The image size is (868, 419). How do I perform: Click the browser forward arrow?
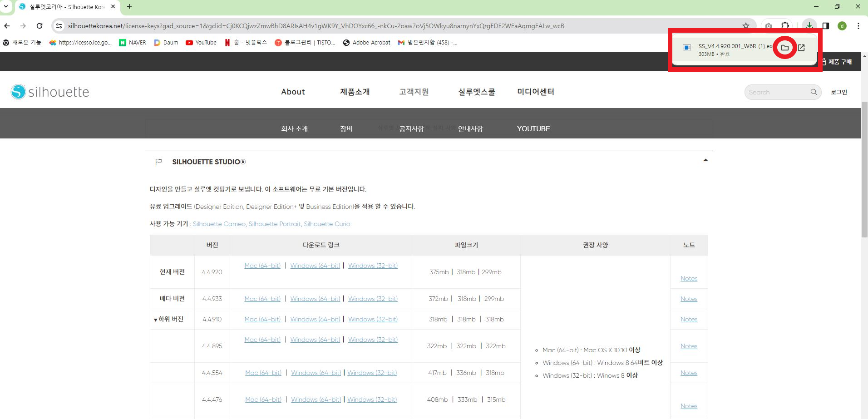point(23,26)
